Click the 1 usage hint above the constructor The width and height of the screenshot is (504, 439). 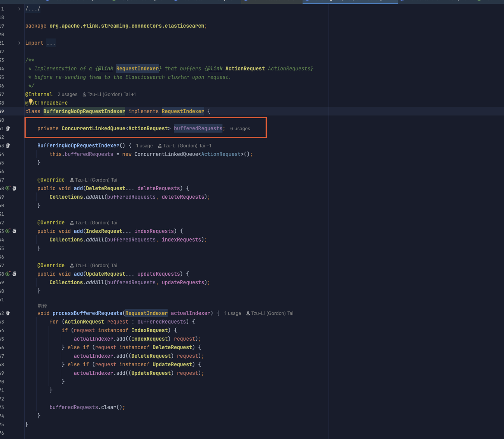pyautogui.click(x=144, y=145)
